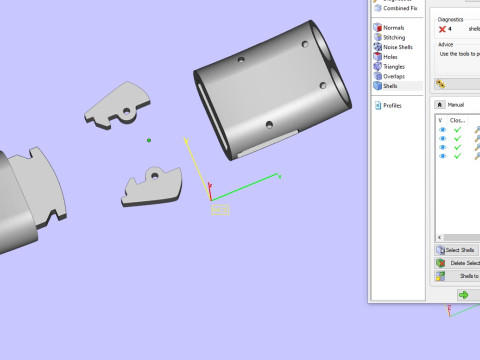Click the closed checkmark in first shell row
This screenshot has width=480, height=360.
(458, 129)
